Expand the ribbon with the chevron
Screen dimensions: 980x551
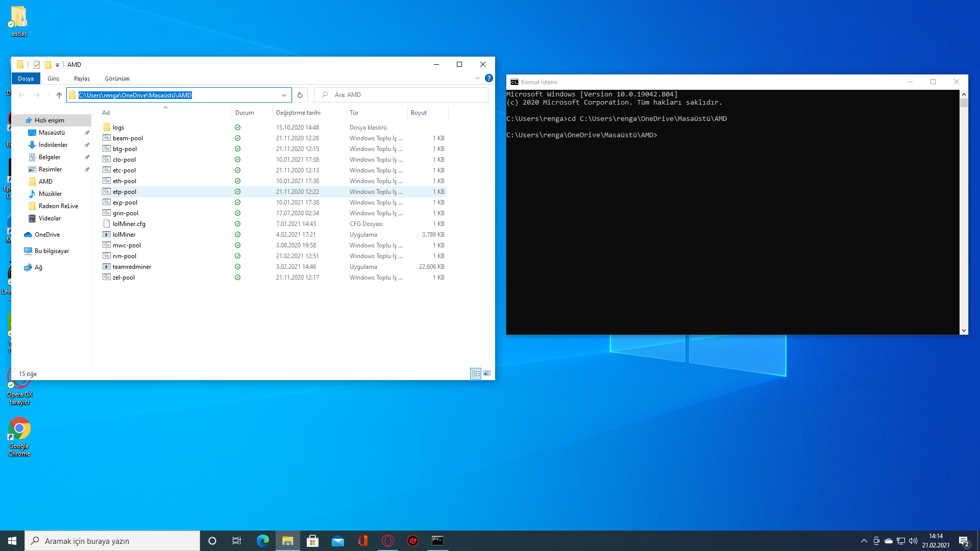tap(478, 78)
